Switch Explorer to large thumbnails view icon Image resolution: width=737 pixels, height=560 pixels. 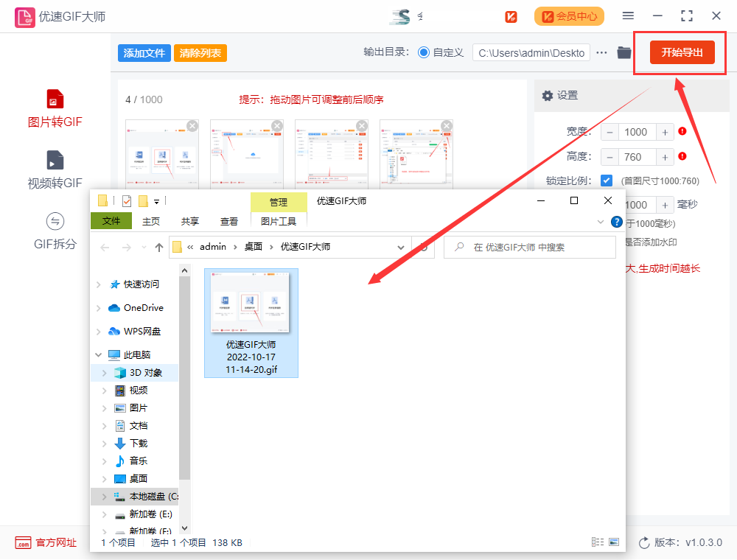click(x=614, y=542)
